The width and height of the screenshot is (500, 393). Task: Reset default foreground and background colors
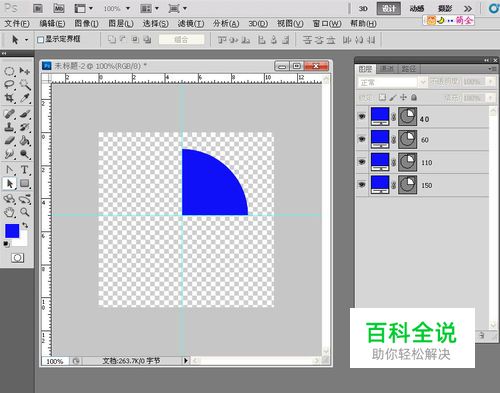tap(6, 244)
